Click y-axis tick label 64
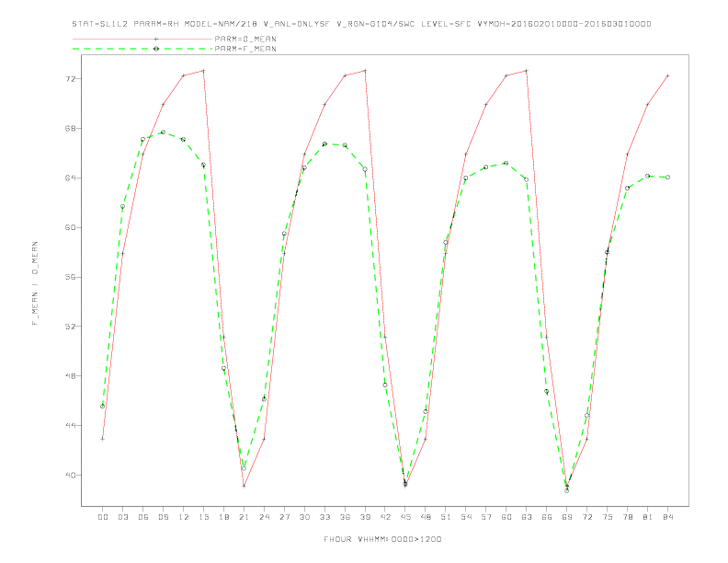The image size is (728, 563). coord(71,178)
